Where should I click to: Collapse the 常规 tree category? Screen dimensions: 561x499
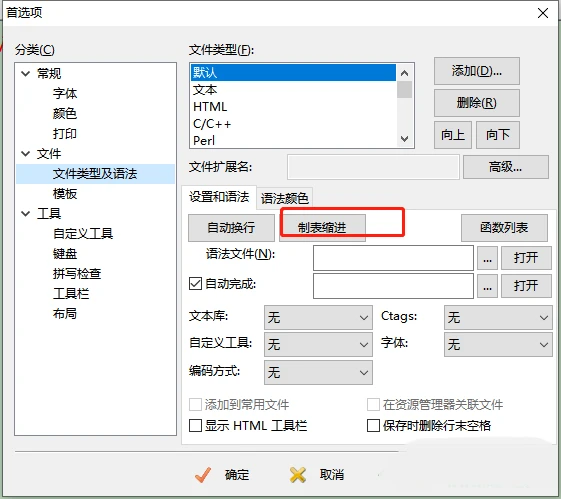tap(25, 74)
